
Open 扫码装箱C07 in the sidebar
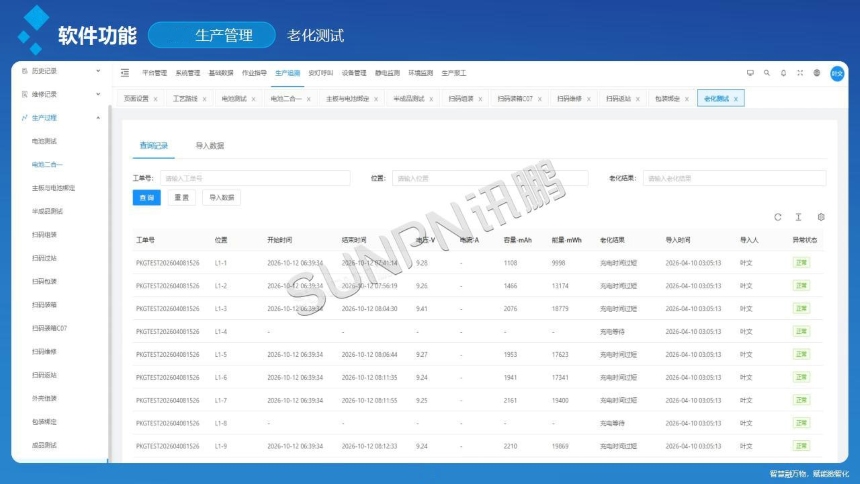(49, 328)
